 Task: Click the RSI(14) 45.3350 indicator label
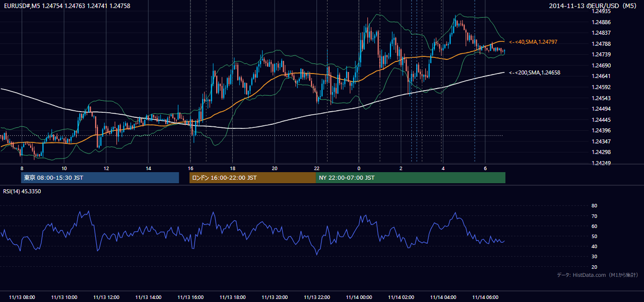tap(22, 191)
